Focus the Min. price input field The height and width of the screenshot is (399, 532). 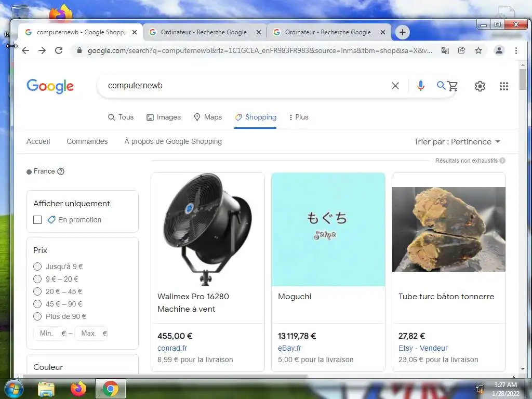[x=49, y=334]
